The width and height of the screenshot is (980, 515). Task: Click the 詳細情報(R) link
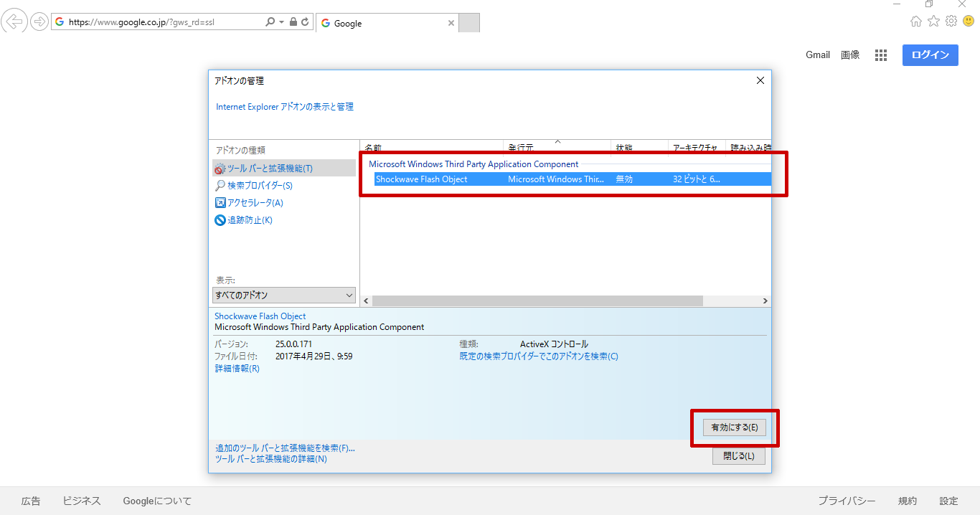click(237, 369)
